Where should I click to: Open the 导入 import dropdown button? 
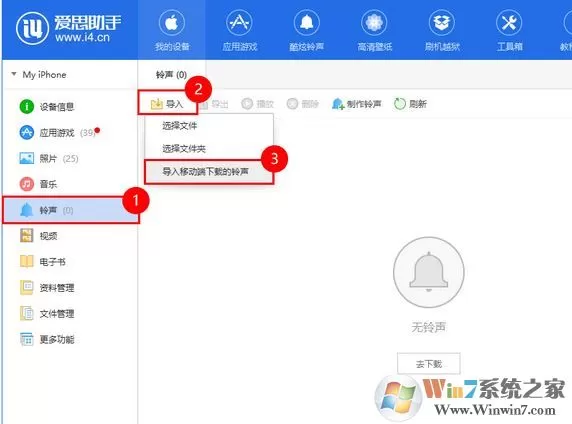(167, 104)
